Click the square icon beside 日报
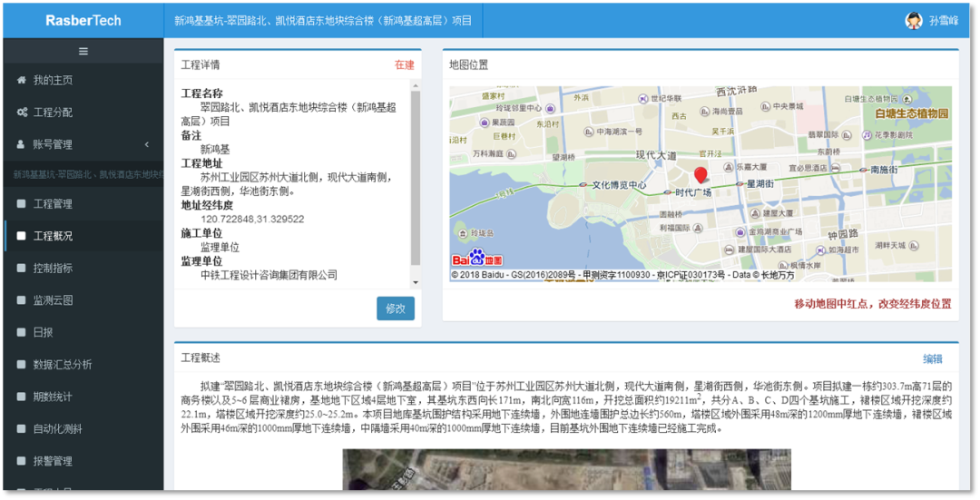 click(x=21, y=332)
